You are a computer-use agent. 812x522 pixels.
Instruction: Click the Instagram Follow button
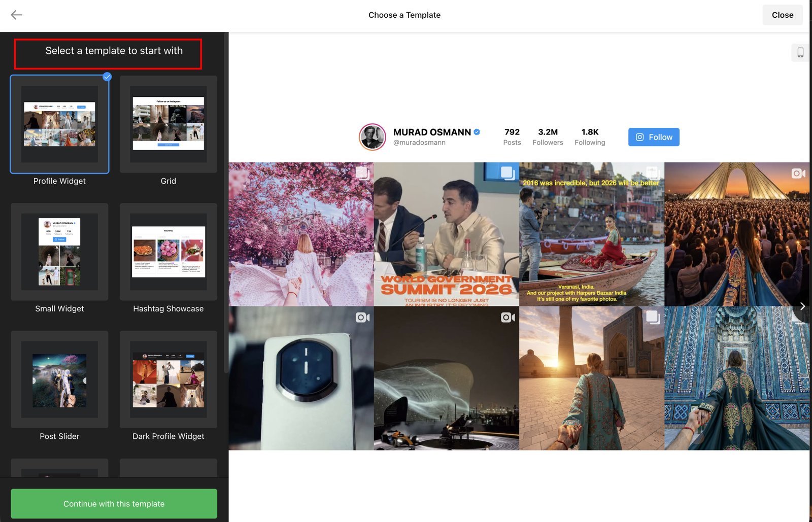pyautogui.click(x=654, y=137)
